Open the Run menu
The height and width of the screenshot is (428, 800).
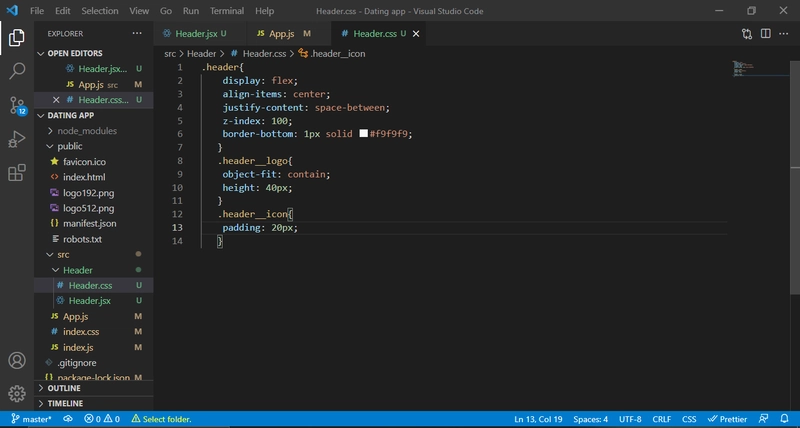[191, 11]
